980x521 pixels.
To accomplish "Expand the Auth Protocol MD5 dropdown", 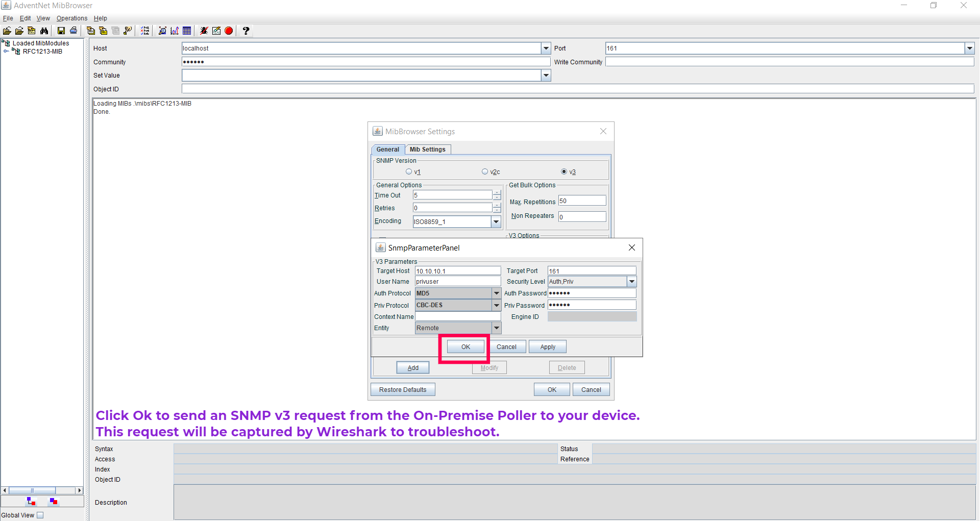I will 496,293.
